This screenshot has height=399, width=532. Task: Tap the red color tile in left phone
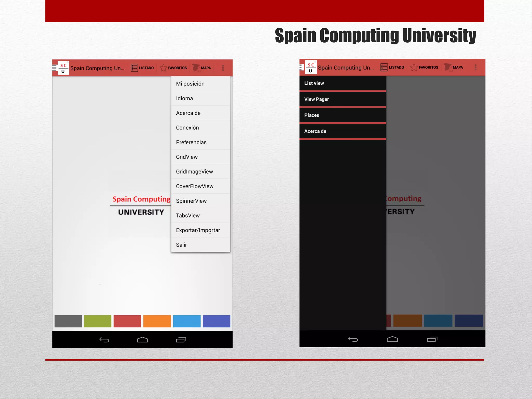(x=127, y=321)
